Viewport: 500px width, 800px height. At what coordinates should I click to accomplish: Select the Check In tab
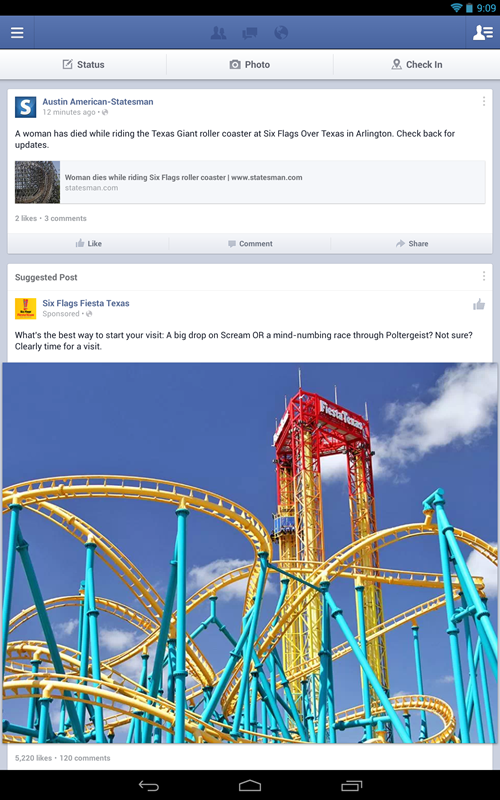[417, 64]
